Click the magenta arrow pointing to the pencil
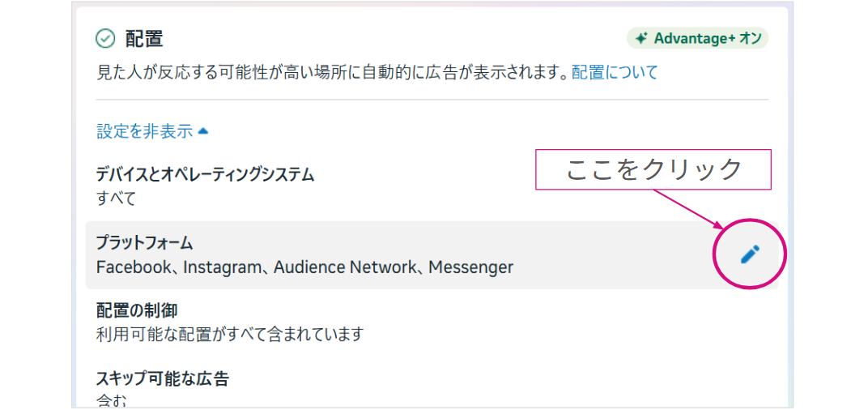This screenshot has width=868, height=410. tap(688, 209)
